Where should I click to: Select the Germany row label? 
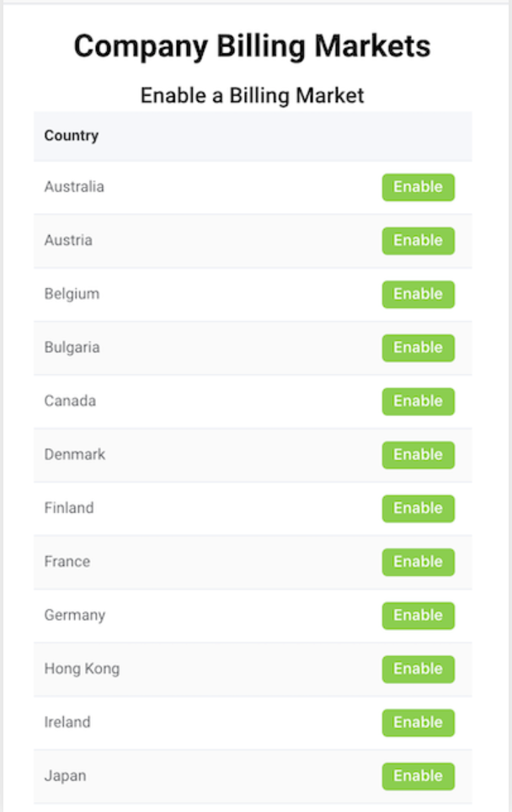tap(74, 615)
